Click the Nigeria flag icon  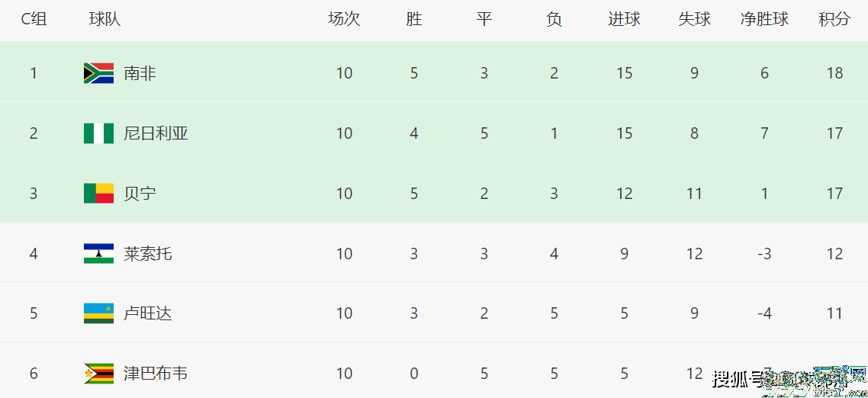click(98, 133)
